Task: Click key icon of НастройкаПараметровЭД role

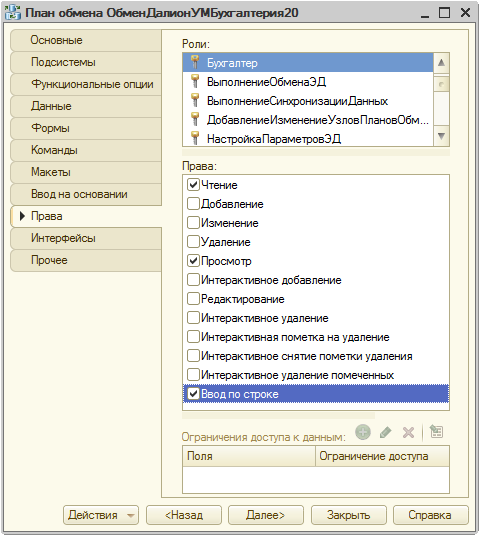Action: 195,138
